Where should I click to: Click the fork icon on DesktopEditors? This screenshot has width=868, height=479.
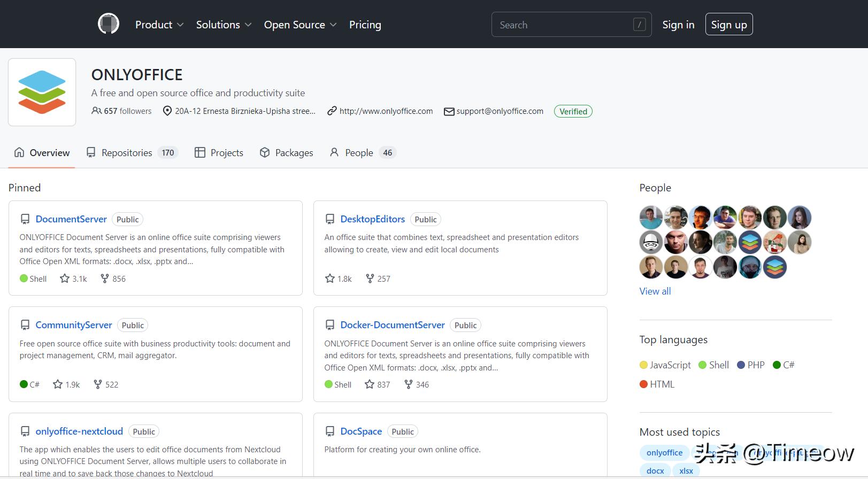pos(370,279)
